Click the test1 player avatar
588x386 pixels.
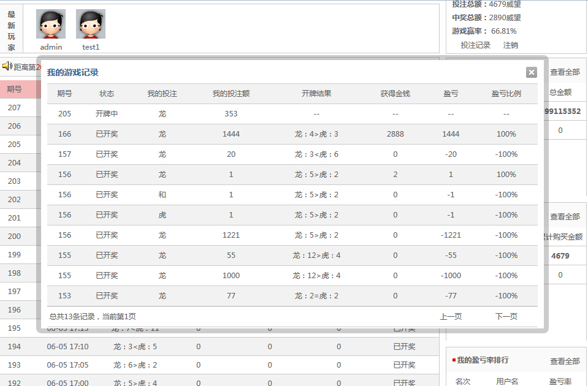coord(91,24)
